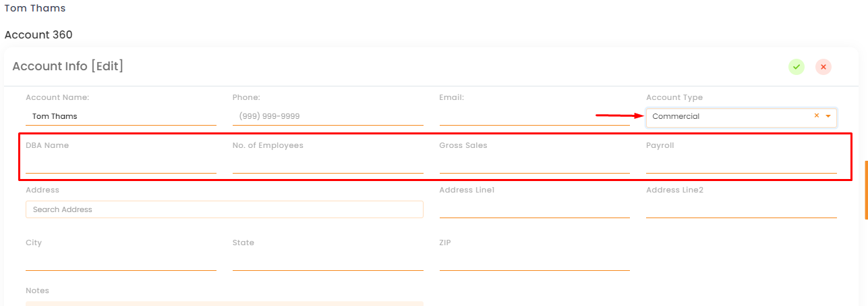
Task: Open the Account Type dropdown arrow
Action: click(x=828, y=116)
